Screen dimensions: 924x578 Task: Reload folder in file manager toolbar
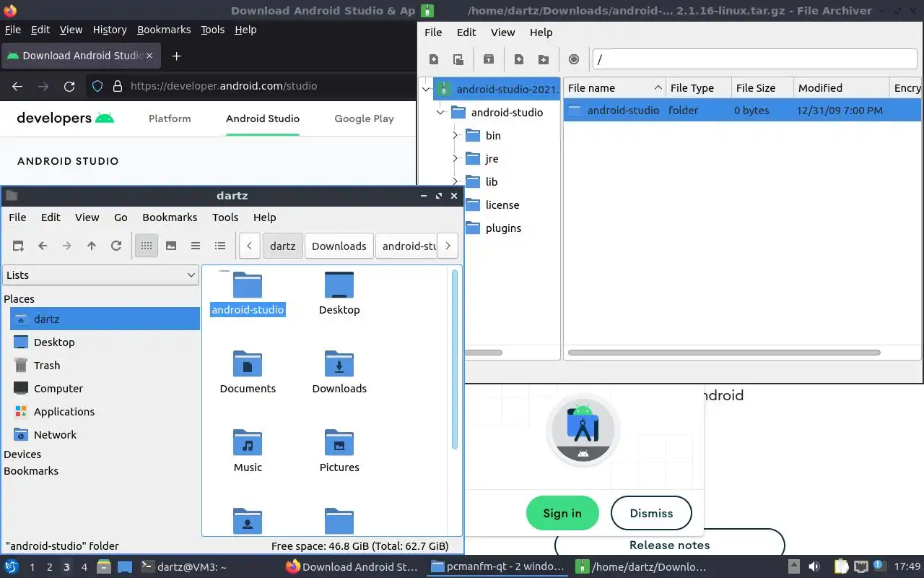pyautogui.click(x=116, y=246)
